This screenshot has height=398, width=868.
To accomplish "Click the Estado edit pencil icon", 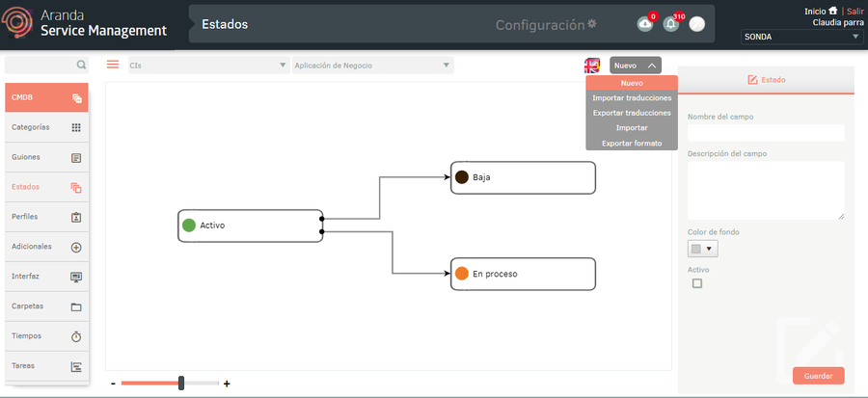I will pos(752,80).
